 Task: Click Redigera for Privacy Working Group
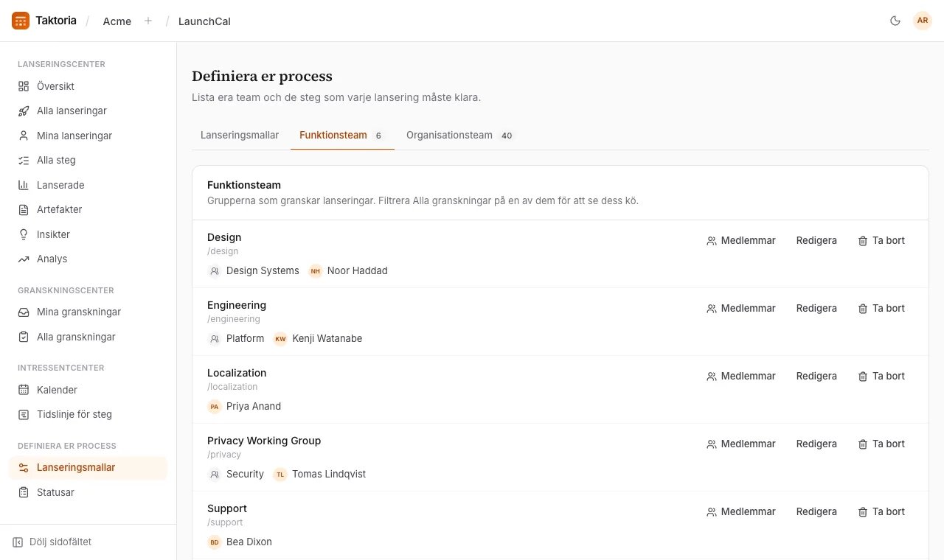pyautogui.click(x=816, y=444)
